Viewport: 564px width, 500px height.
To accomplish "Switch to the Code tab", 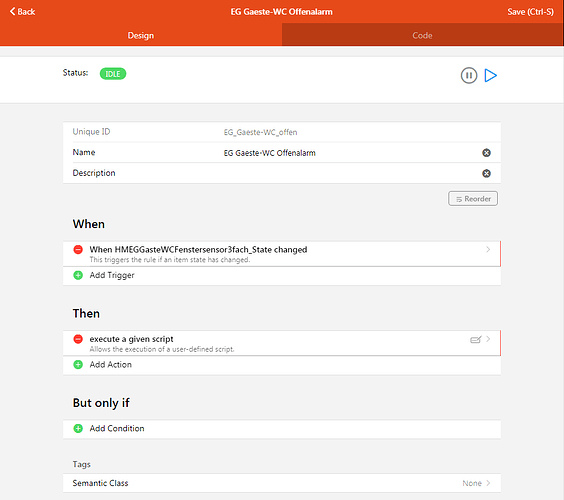I will [423, 35].
